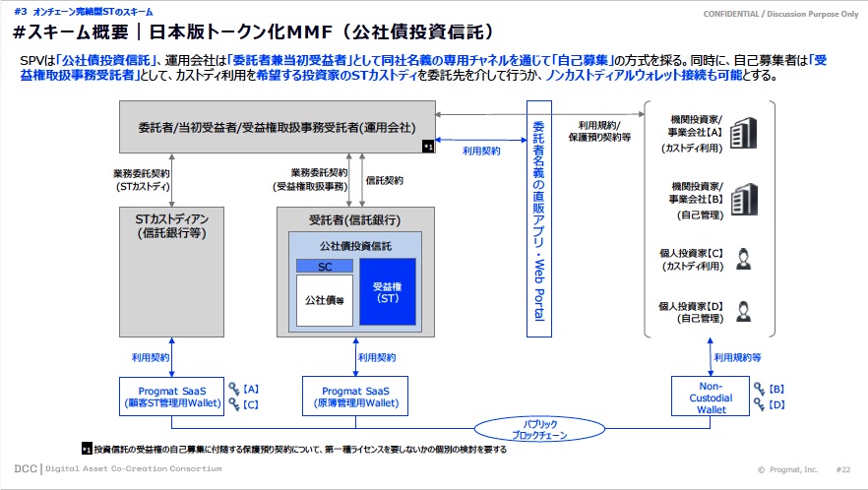Select the blue 受益権(ST) box
The width and height of the screenshot is (868, 490).
[x=388, y=291]
